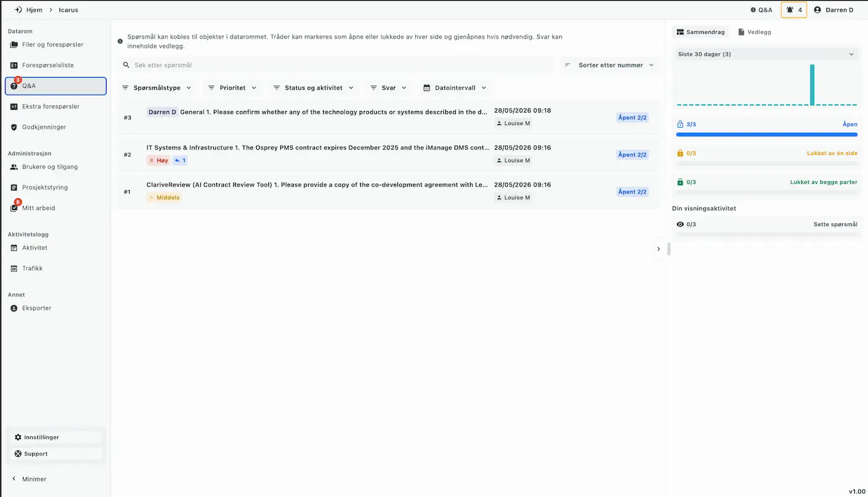Click Åpent 2/2 status on question #1
The image size is (868, 497).
[x=632, y=191]
